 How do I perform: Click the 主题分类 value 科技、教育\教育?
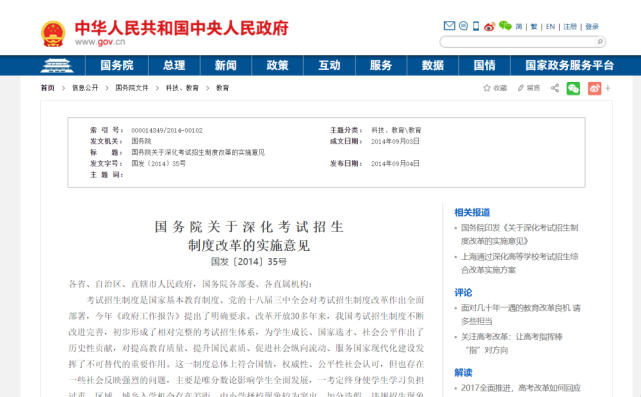coord(396,130)
